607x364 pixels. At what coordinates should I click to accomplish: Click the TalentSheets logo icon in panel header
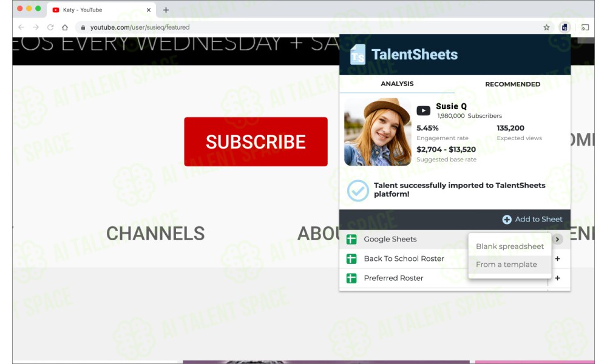358,55
